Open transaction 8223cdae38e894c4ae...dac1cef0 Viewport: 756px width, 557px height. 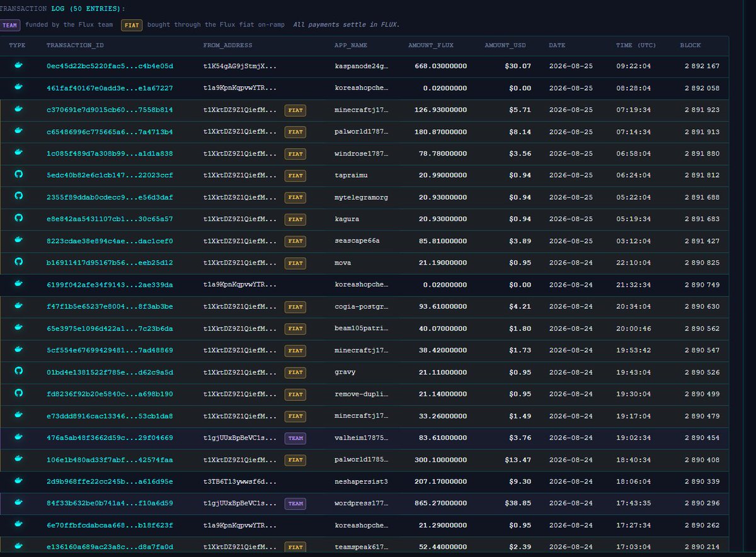pyautogui.click(x=110, y=241)
